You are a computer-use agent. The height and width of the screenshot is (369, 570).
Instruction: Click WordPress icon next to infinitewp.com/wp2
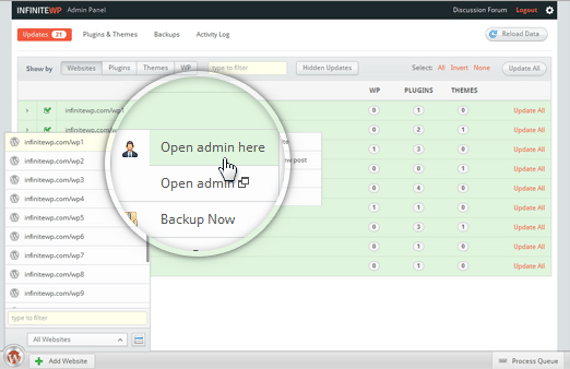pyautogui.click(x=15, y=161)
